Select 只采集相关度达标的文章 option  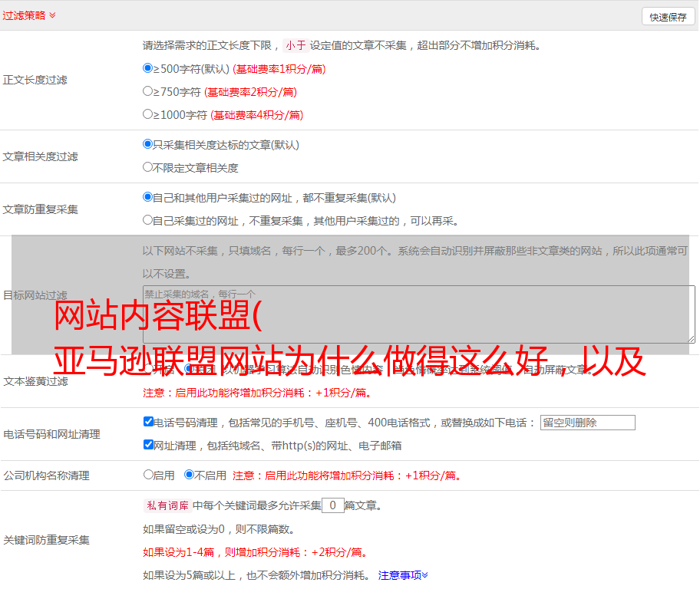click(148, 144)
